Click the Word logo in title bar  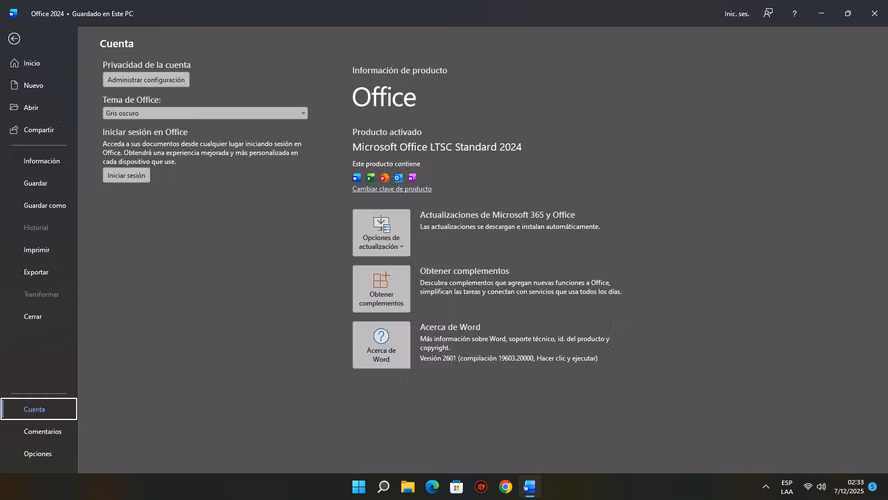coord(14,13)
